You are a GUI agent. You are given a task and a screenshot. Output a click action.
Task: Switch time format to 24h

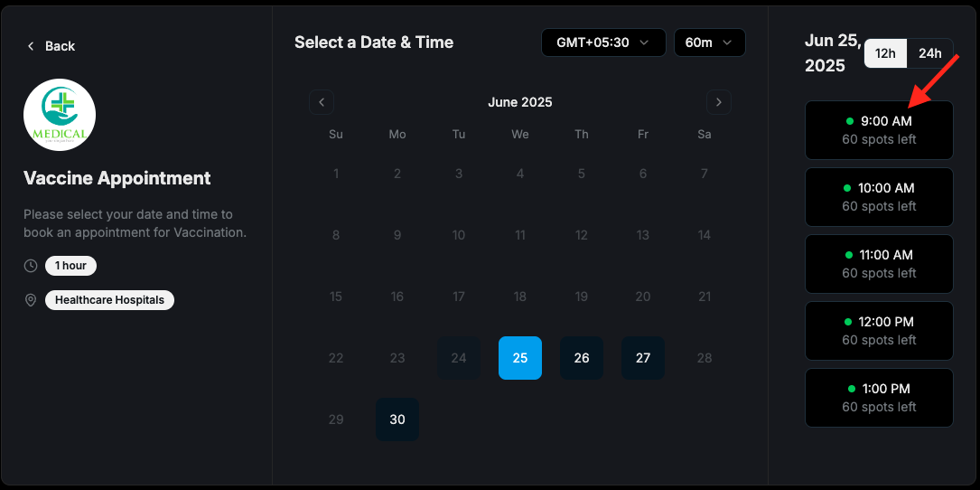[x=930, y=53]
